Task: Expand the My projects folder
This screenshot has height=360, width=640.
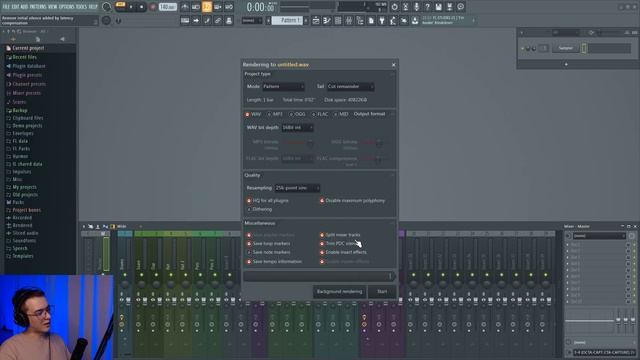Action: [x=24, y=187]
